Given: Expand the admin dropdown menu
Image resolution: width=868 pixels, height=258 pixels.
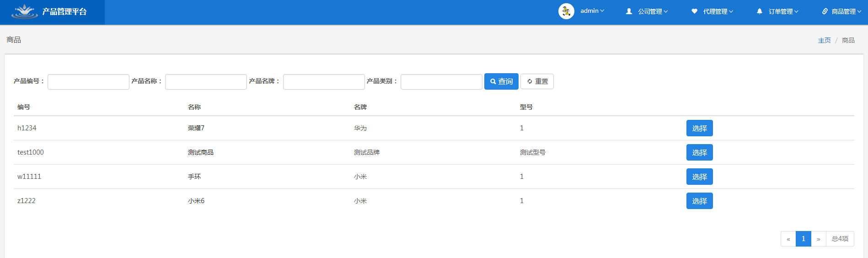Looking at the screenshot, I should tap(592, 11).
